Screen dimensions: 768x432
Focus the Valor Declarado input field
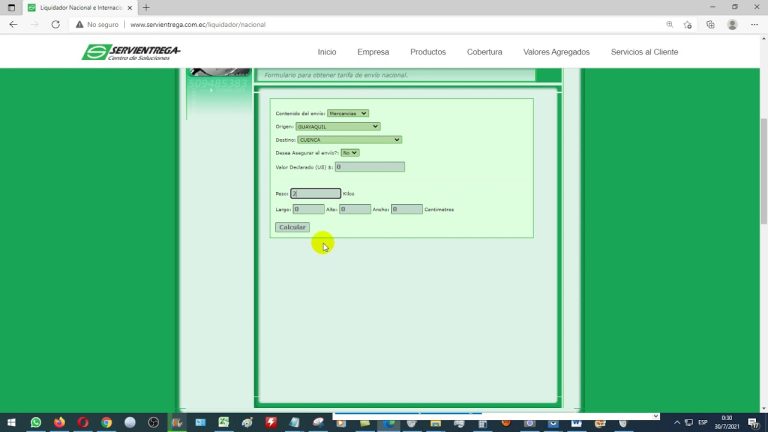[x=370, y=167]
